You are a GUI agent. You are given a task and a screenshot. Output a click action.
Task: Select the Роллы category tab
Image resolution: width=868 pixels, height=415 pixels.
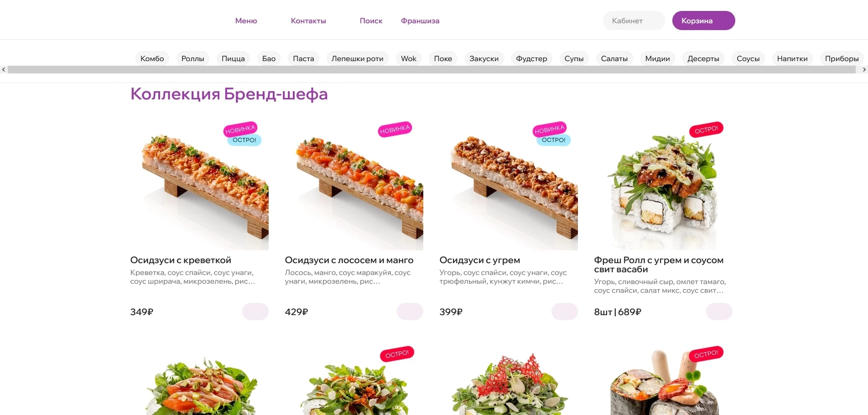[x=192, y=58]
